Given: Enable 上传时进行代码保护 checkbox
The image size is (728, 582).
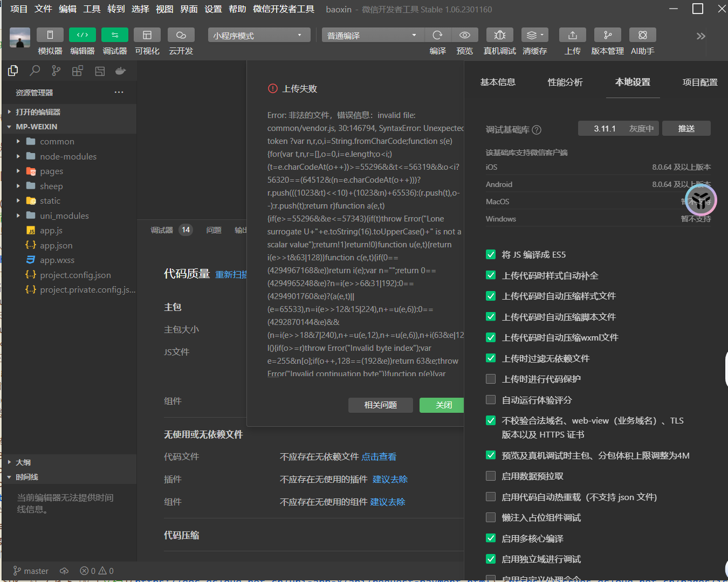Looking at the screenshot, I should [491, 379].
